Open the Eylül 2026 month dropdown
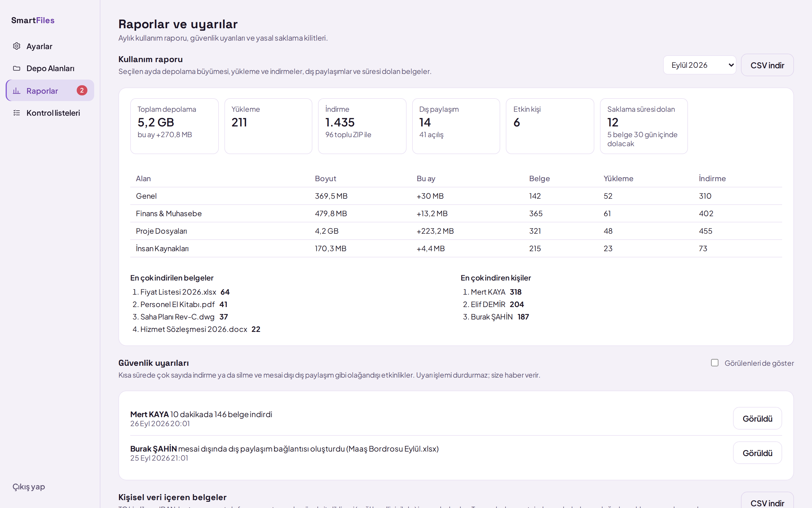The height and width of the screenshot is (508, 812). click(700, 65)
